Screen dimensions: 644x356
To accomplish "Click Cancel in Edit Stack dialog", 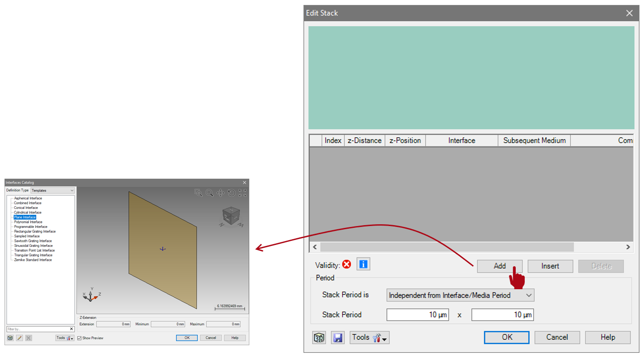I will tap(557, 337).
